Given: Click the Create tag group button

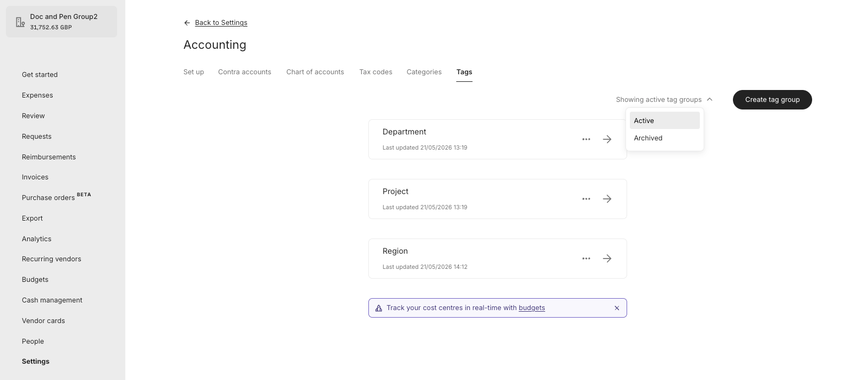Looking at the screenshot, I should (772, 100).
